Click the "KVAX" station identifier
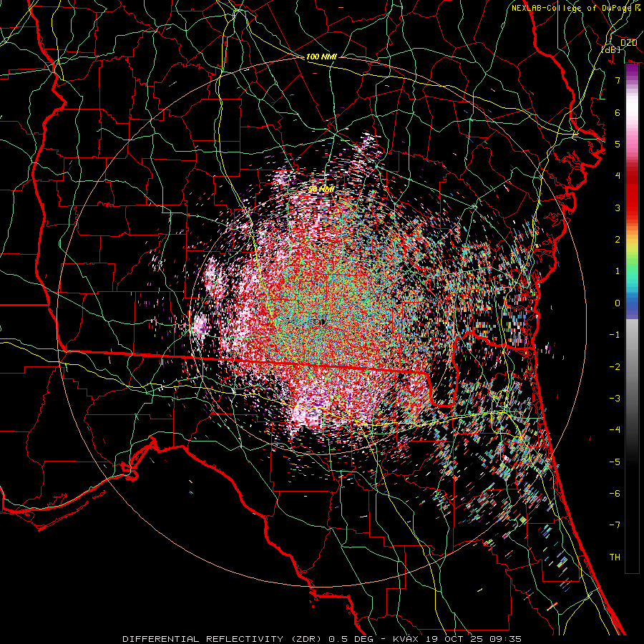The width and height of the screenshot is (644, 644). click(x=406, y=639)
